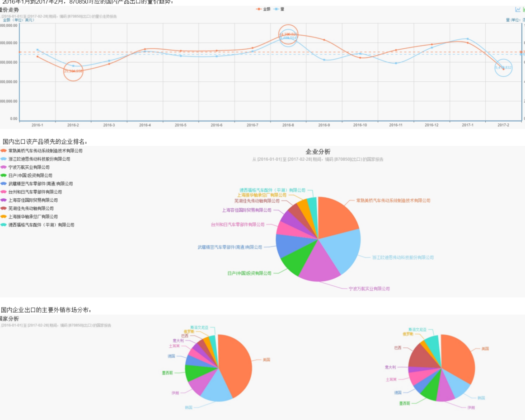Click the 上海振华轴承总厂有限公司 legend entry
Viewport: 525px width, 420px height.
click(29, 217)
